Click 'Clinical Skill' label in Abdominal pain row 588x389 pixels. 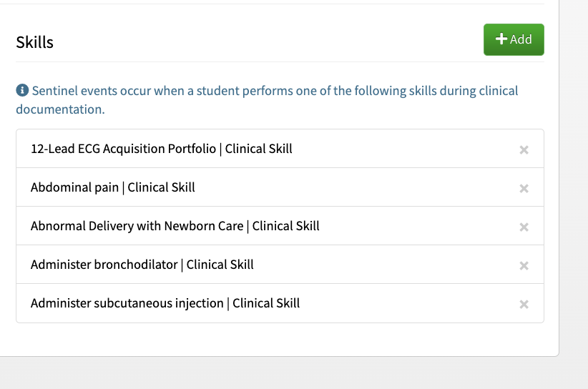coord(161,187)
